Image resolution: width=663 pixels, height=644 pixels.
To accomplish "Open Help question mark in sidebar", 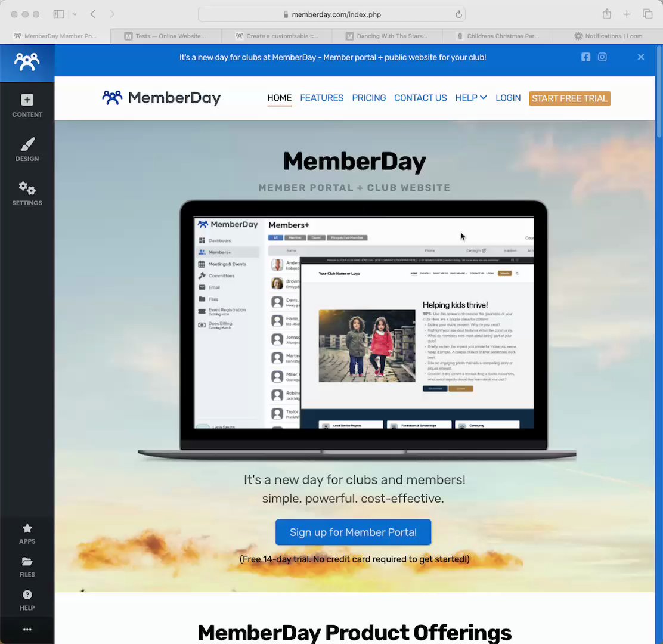I will (x=27, y=600).
